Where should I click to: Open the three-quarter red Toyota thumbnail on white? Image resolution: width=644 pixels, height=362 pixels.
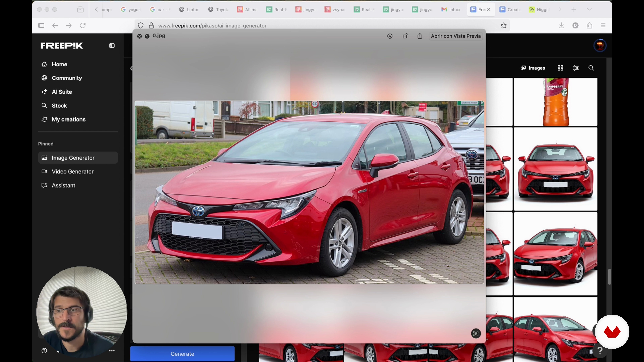[x=555, y=254]
